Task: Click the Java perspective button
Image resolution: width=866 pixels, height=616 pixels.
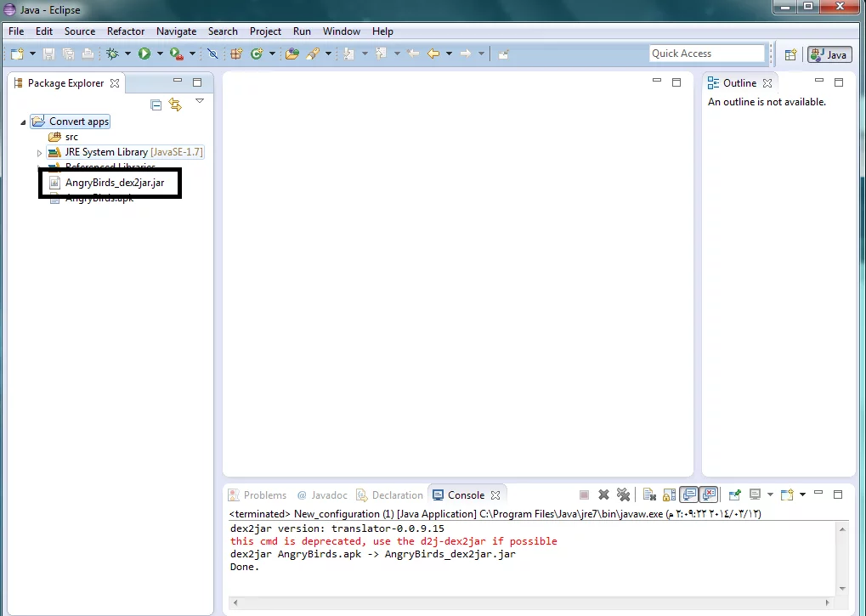Action: [x=829, y=54]
